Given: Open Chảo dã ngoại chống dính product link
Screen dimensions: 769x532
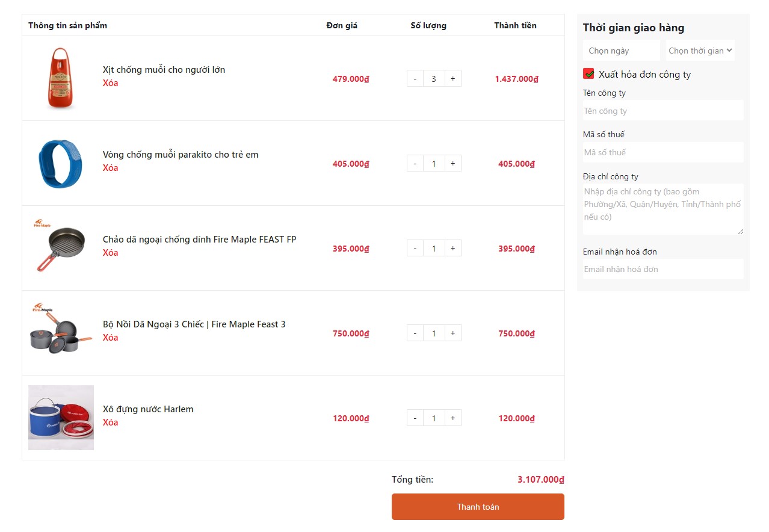Looking at the screenshot, I should (x=199, y=240).
